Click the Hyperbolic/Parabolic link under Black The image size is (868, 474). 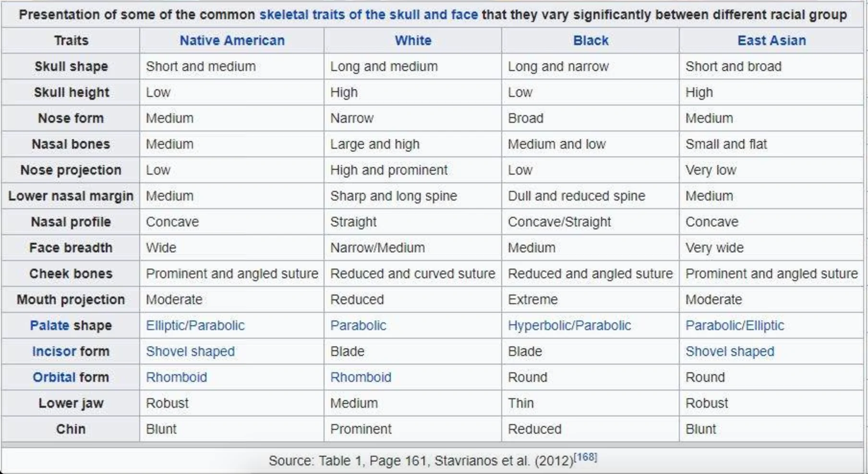[x=569, y=325]
